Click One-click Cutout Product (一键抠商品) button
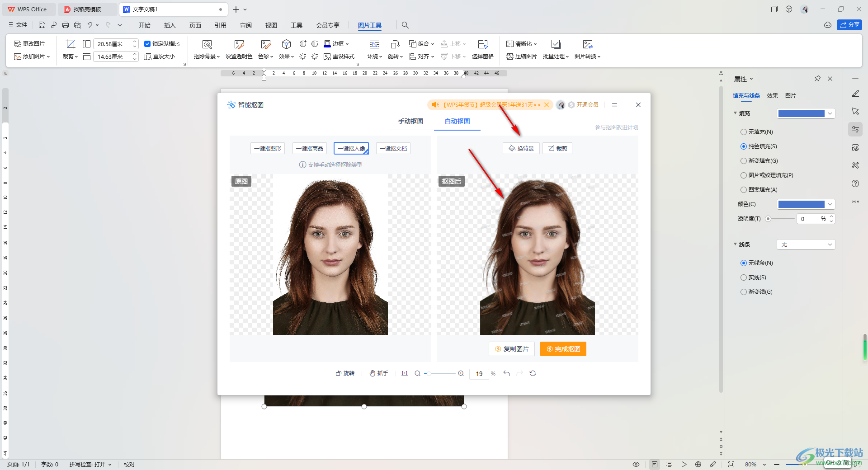Image resolution: width=868 pixels, height=470 pixels. [310, 148]
